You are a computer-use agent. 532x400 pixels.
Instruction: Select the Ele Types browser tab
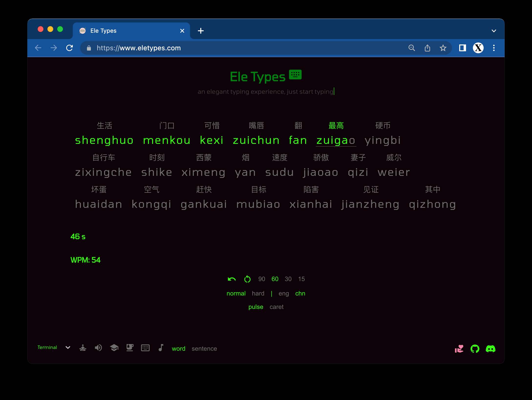pyautogui.click(x=131, y=31)
